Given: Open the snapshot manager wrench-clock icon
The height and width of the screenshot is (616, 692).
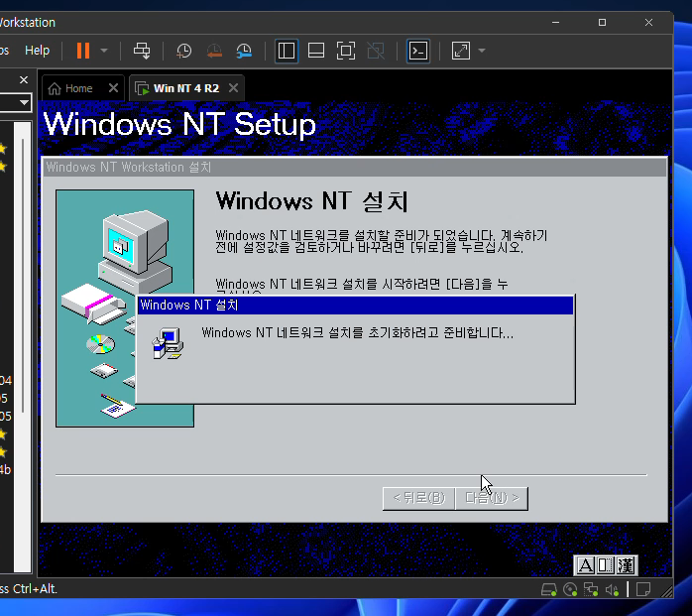Looking at the screenshot, I should [244, 51].
